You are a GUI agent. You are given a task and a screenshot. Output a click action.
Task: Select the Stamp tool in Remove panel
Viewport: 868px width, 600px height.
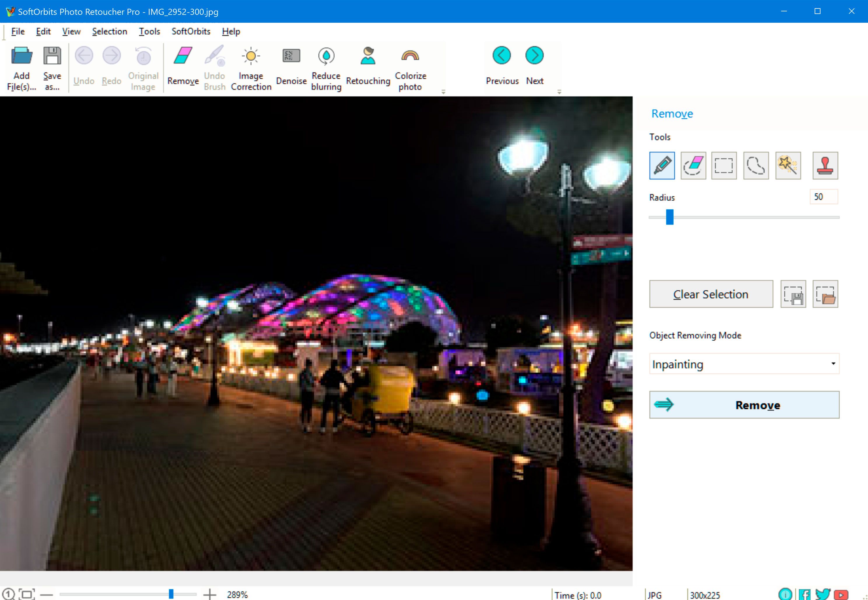click(x=825, y=166)
